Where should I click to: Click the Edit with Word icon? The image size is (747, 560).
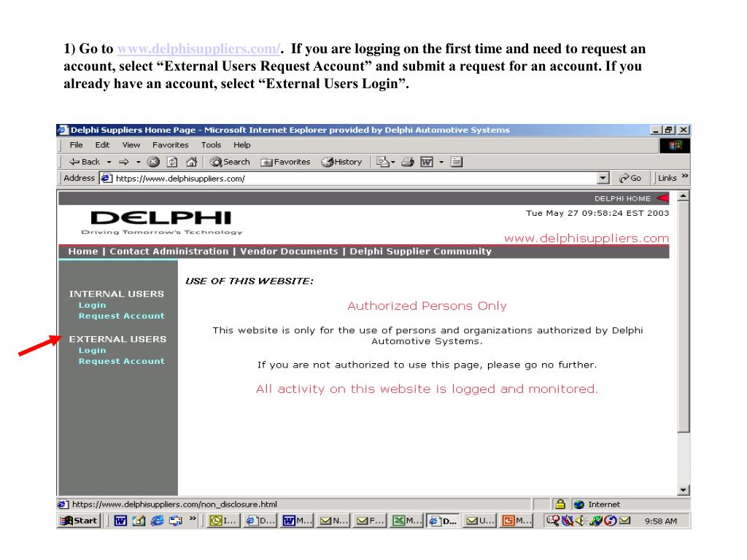tap(426, 162)
